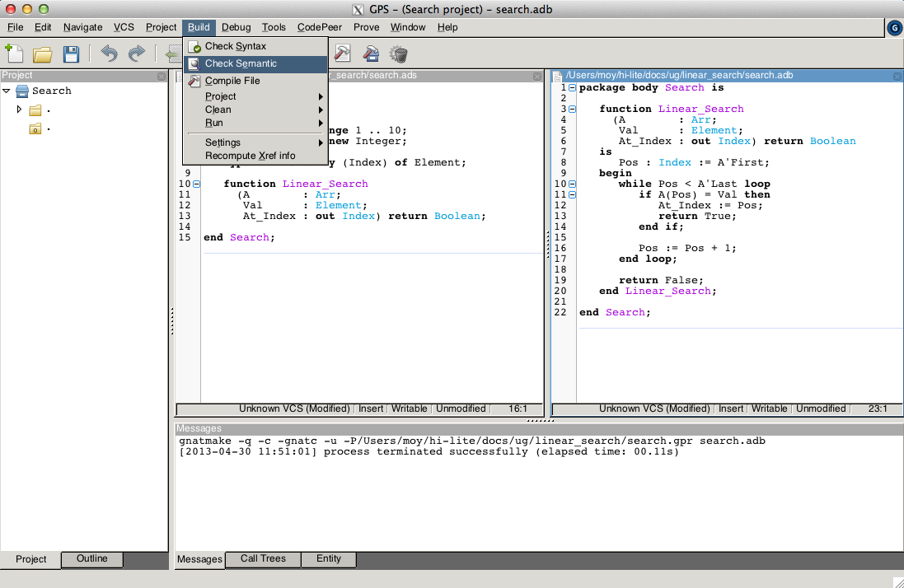Click the gear-and-trash clean toolbar icon
The image size is (904, 588).
point(399,54)
